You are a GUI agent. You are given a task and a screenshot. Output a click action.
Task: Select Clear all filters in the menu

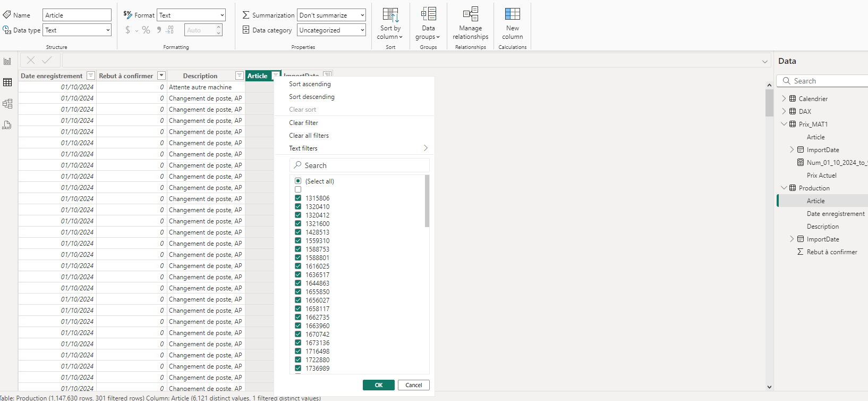[309, 136]
